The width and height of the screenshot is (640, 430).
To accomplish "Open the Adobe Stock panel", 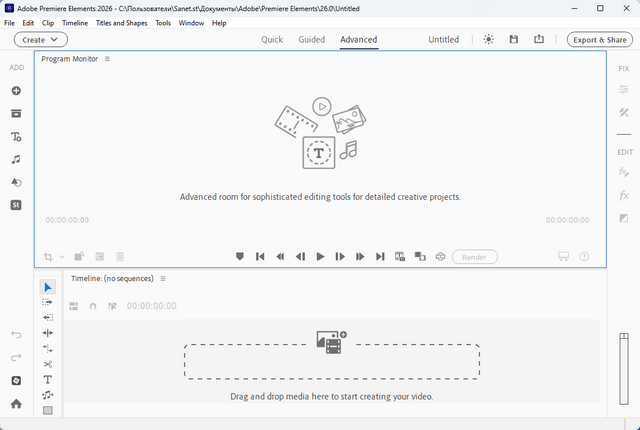I will 16,205.
